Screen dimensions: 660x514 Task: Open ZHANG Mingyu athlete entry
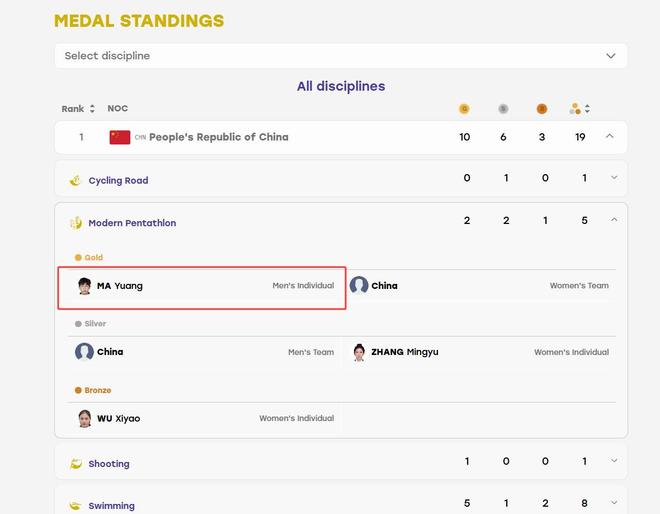(480, 352)
